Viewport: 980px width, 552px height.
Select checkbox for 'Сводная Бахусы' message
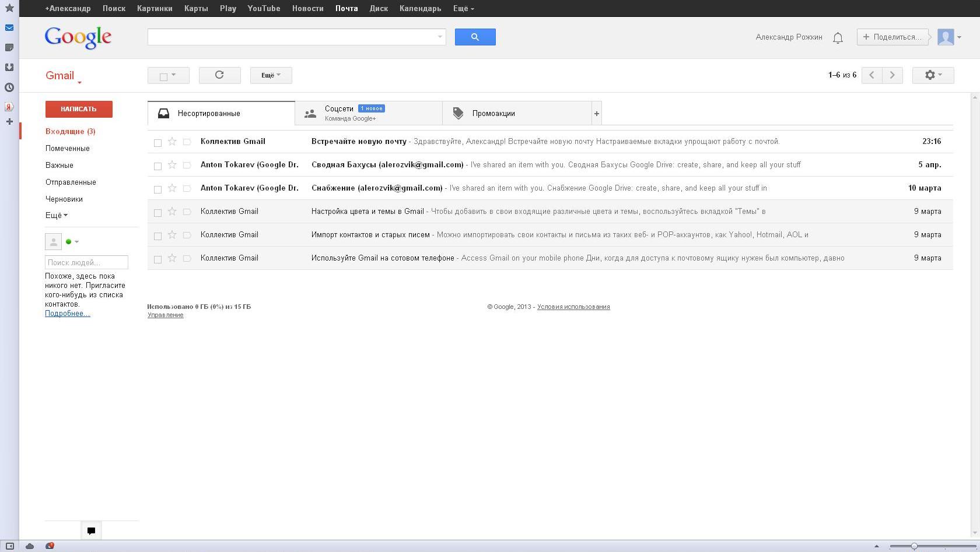pyautogui.click(x=157, y=166)
